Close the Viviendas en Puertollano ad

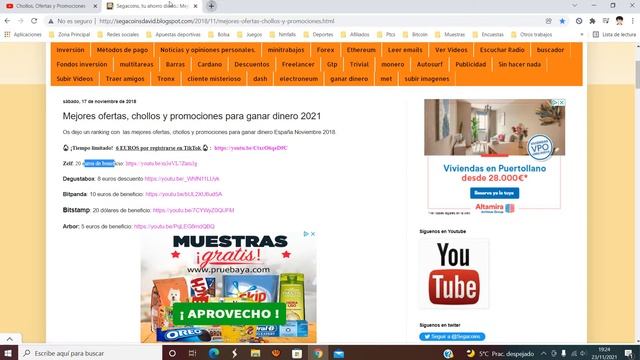(562, 102)
